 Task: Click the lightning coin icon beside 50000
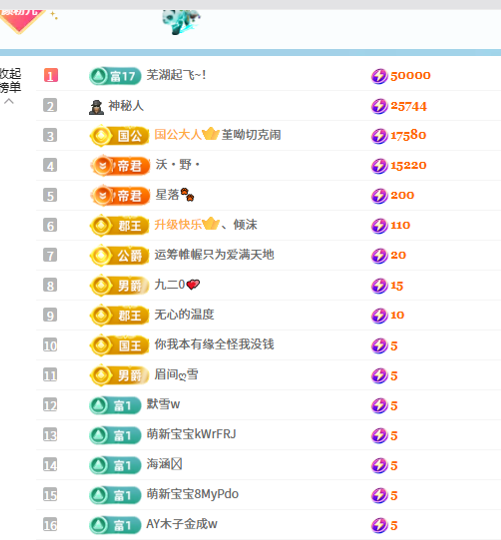pos(379,76)
